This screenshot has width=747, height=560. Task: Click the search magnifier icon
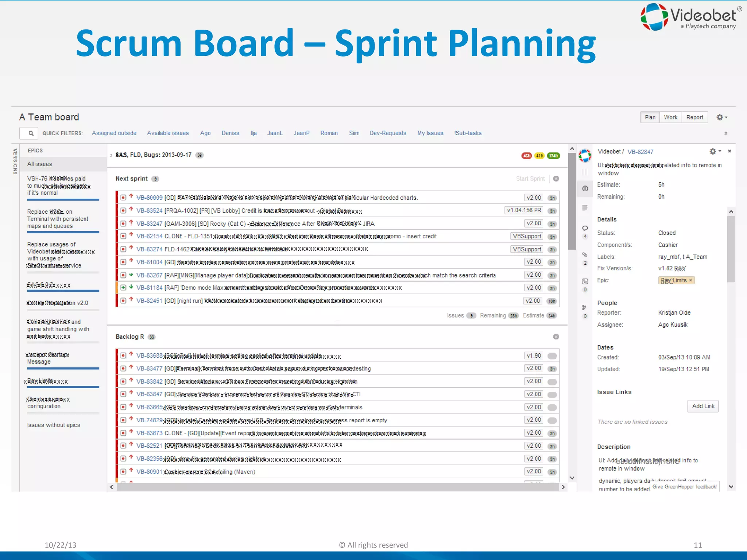tap(31, 133)
